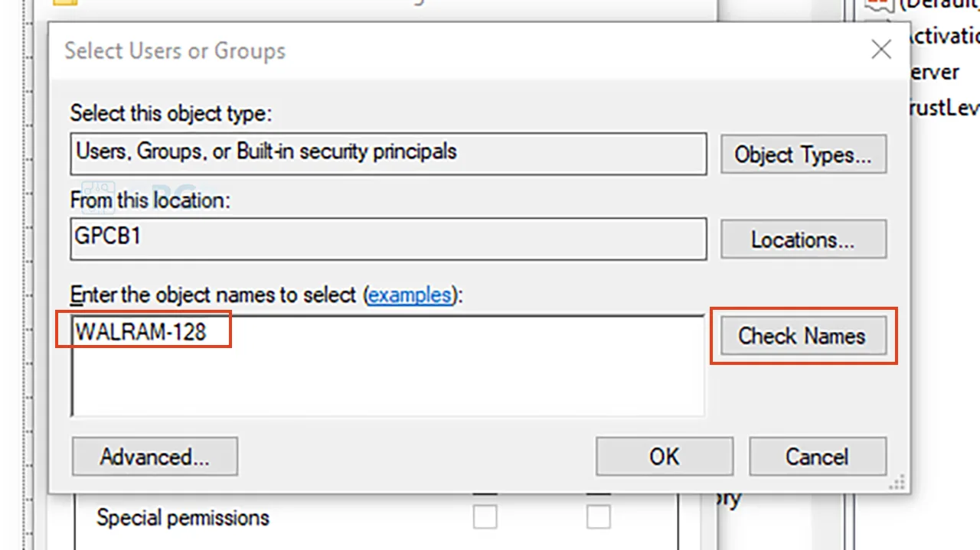Open Advanced search options
980x550 pixels.
pyautogui.click(x=155, y=457)
